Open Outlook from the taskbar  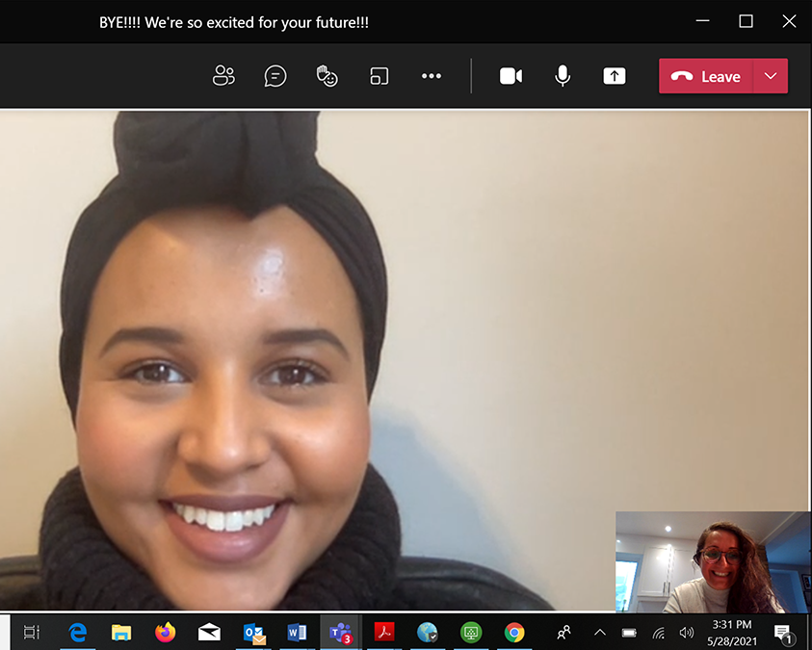pos(253,633)
